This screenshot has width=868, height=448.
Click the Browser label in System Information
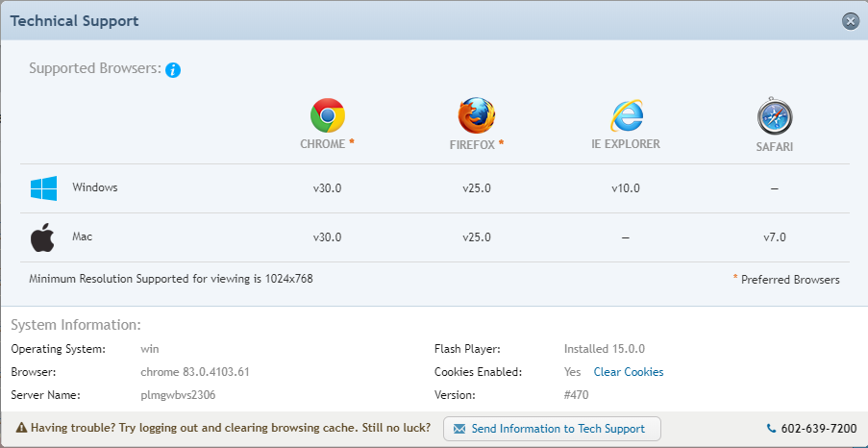pos(34,372)
